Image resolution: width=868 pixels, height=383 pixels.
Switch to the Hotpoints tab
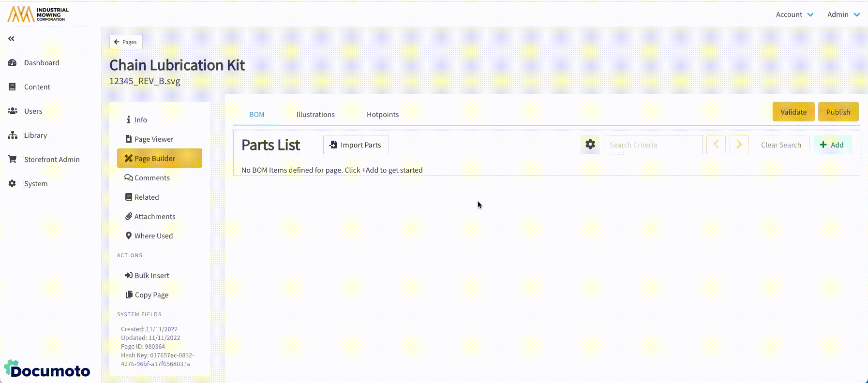tap(382, 115)
